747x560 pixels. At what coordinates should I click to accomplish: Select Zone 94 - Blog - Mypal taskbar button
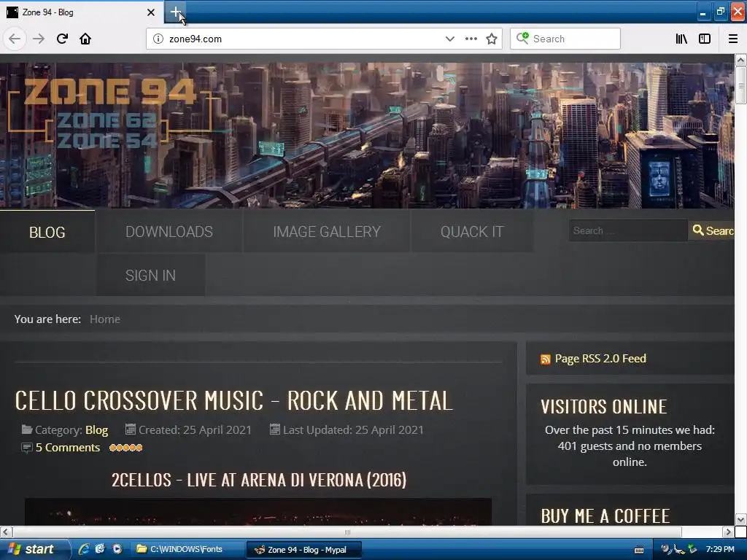click(304, 550)
